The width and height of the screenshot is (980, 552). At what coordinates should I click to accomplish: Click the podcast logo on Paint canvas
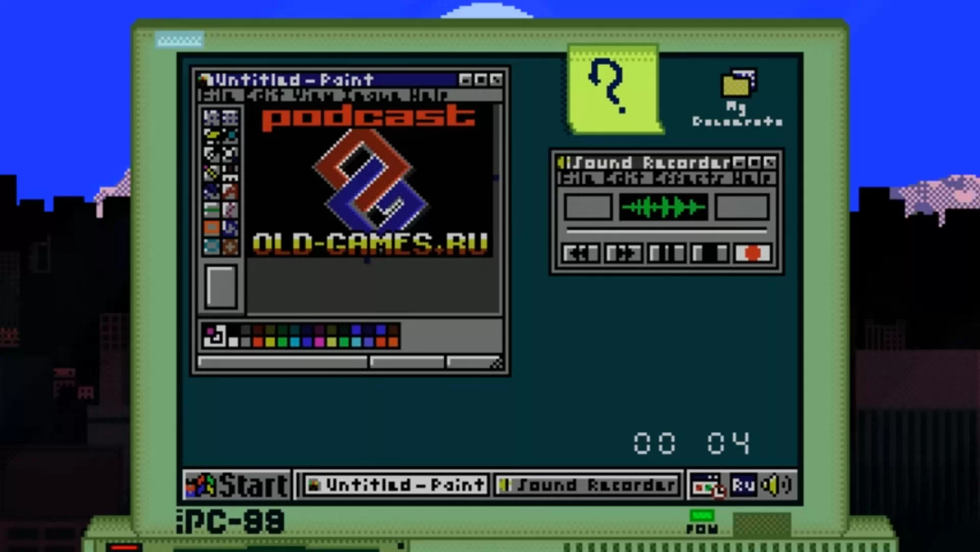(x=371, y=179)
